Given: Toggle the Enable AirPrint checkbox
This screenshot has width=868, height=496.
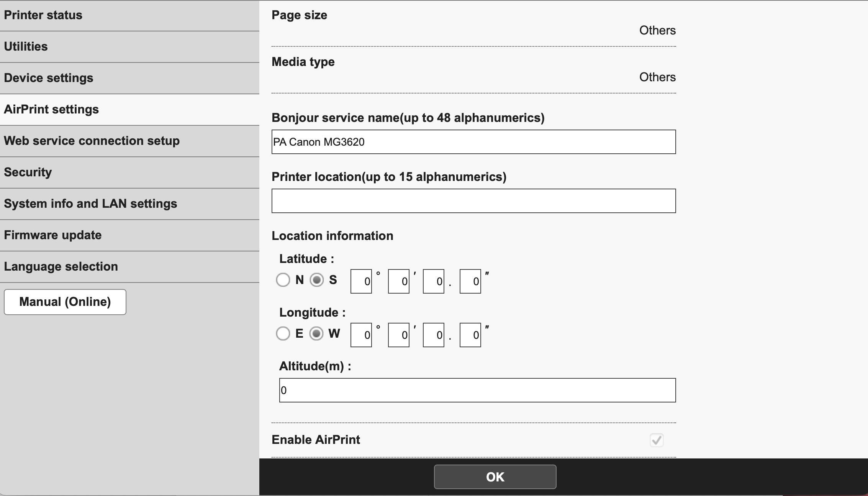Looking at the screenshot, I should (x=657, y=440).
